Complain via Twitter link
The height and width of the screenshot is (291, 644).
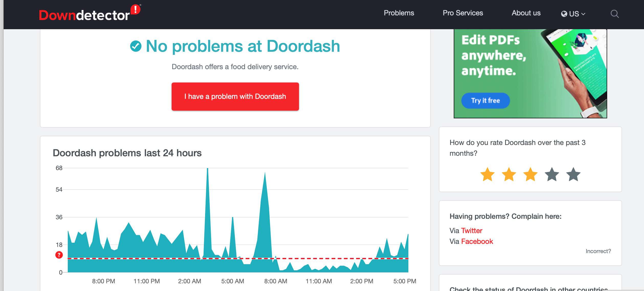click(472, 231)
